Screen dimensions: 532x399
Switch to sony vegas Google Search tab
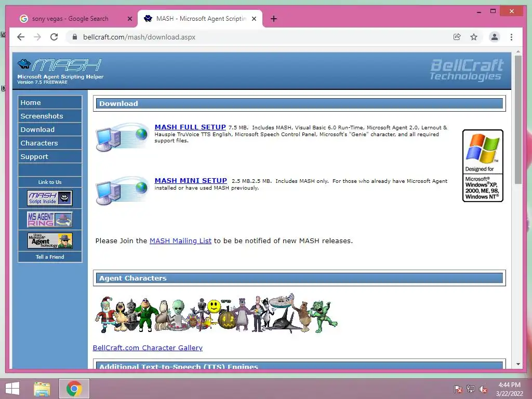[75, 19]
